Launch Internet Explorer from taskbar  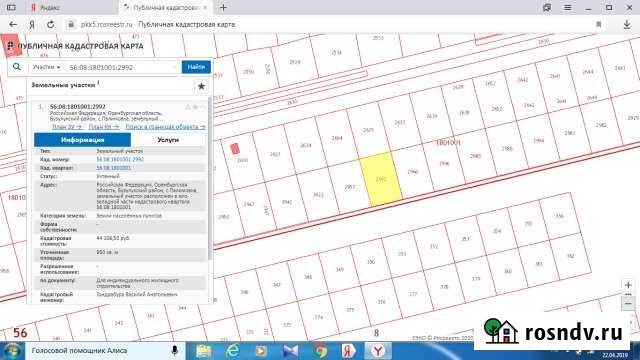point(233,351)
